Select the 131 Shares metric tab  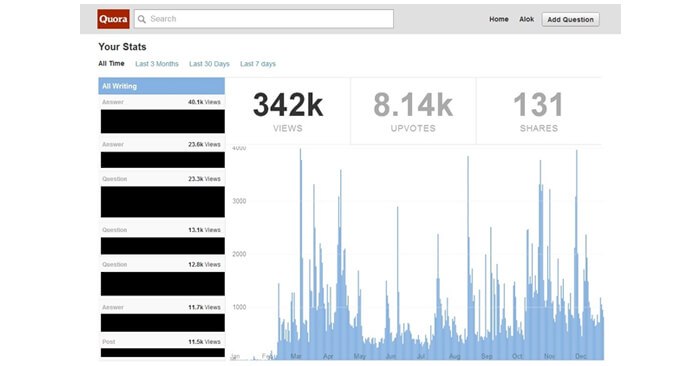coord(539,111)
